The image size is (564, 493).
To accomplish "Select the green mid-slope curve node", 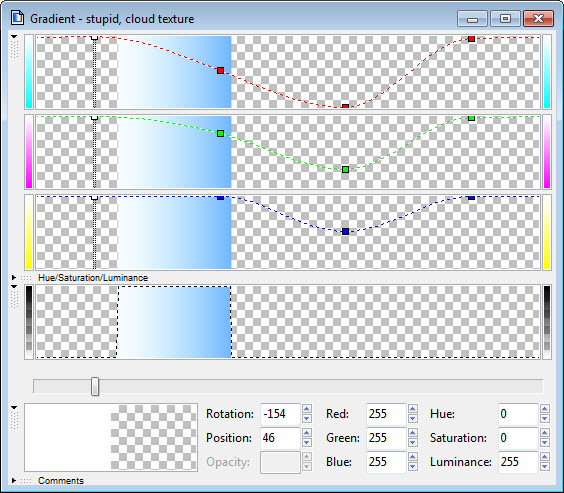I will coord(220,133).
